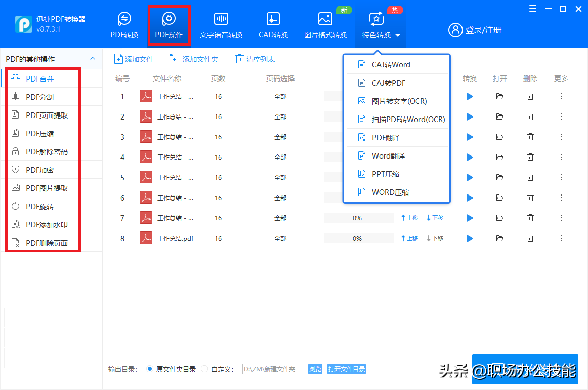Switch to the CAD转换 tab
Image resolution: width=588 pixels, height=390 pixels.
pos(273,24)
